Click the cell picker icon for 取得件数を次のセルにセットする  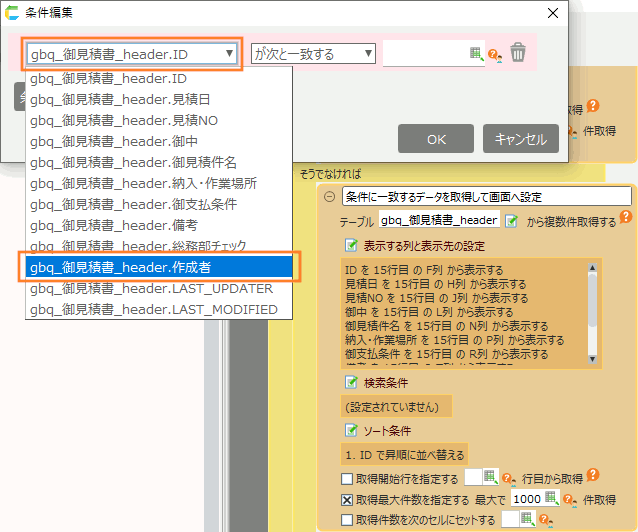[527, 518]
